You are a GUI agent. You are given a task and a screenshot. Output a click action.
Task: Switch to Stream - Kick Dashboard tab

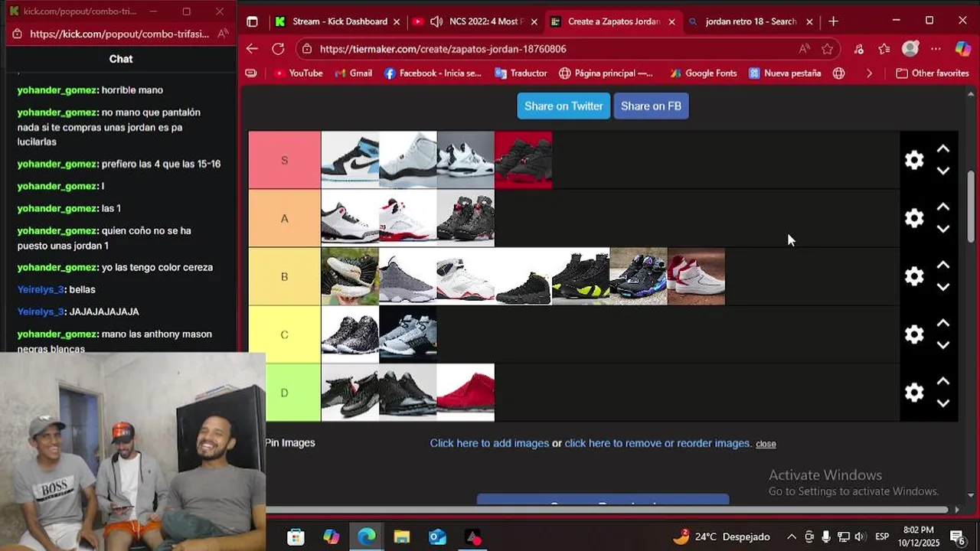pos(338,21)
